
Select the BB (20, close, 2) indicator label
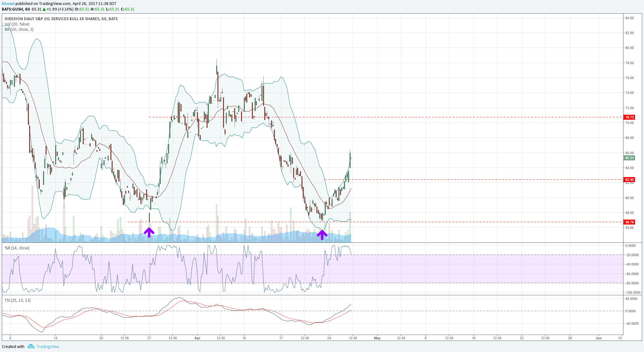[x=19, y=29]
